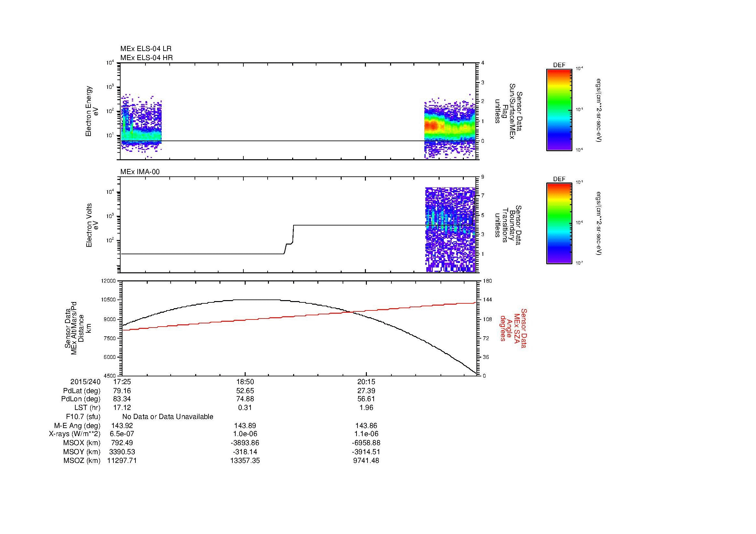Select MSOZ value '13357.35'
This screenshot has width=756, height=534.
[245, 461]
